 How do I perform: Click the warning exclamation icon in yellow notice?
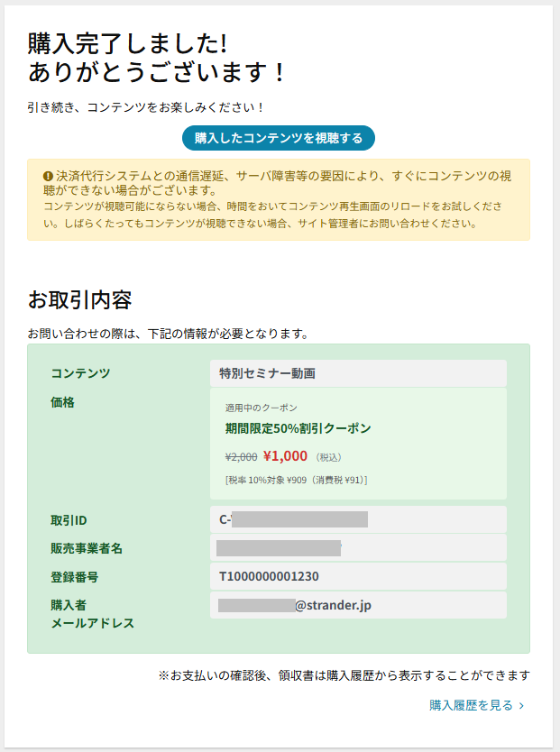(x=48, y=175)
